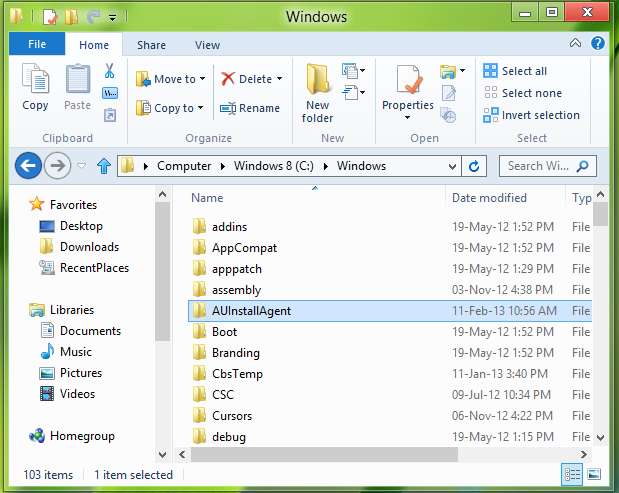Click New folder icon in Quick Access Toolbar

(x=72, y=17)
